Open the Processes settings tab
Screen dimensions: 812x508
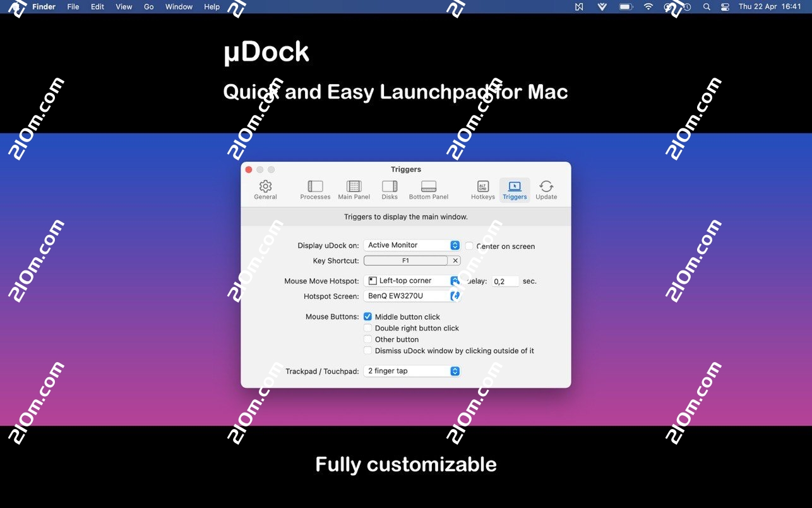(315, 190)
